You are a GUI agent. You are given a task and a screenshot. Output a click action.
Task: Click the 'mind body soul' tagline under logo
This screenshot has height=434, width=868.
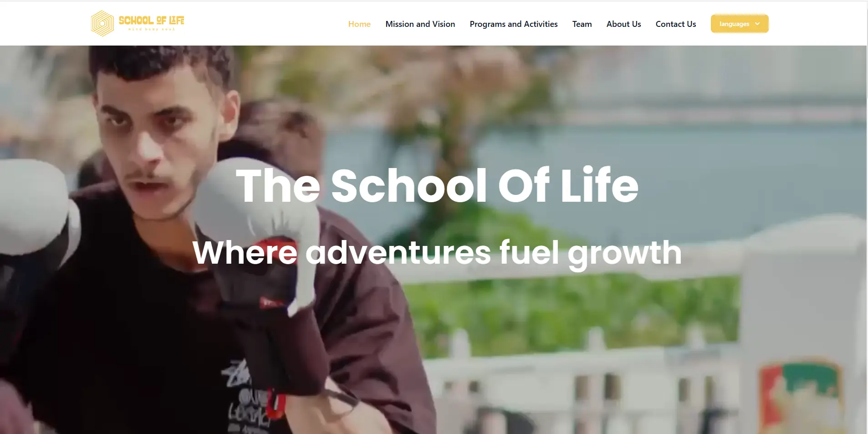click(x=151, y=29)
